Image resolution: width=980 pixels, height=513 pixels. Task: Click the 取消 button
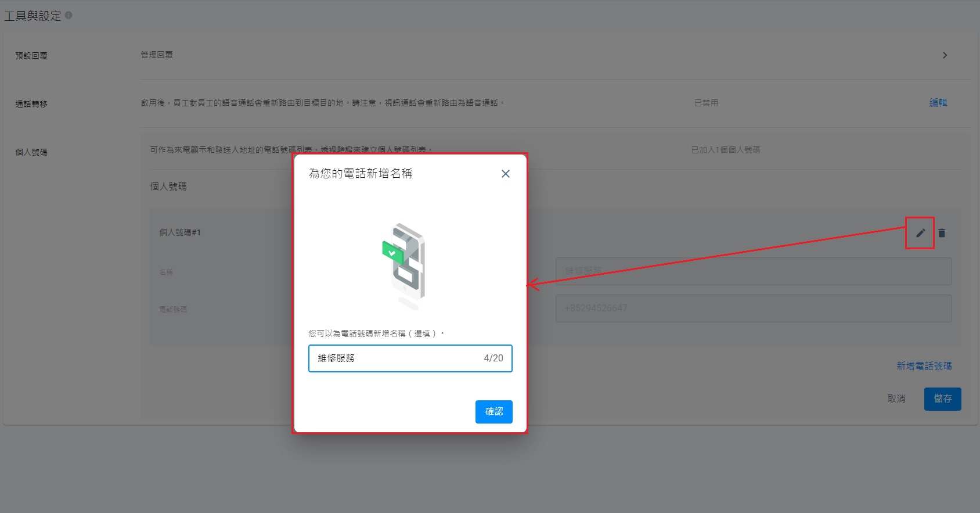(x=896, y=399)
